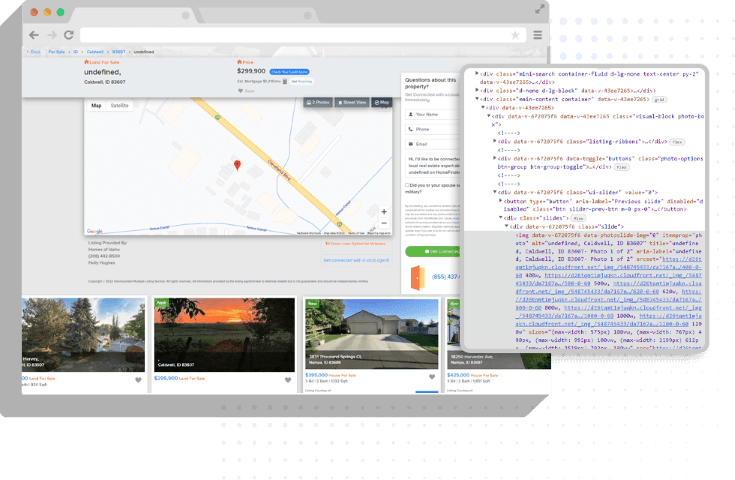Click the Your Name input field
This screenshot has height=480, width=735.
click(x=433, y=114)
